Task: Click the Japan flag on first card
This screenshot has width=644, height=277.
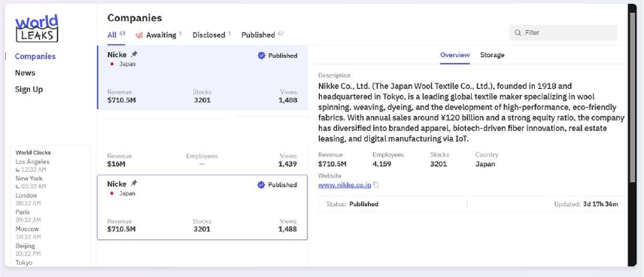Action: click(111, 64)
